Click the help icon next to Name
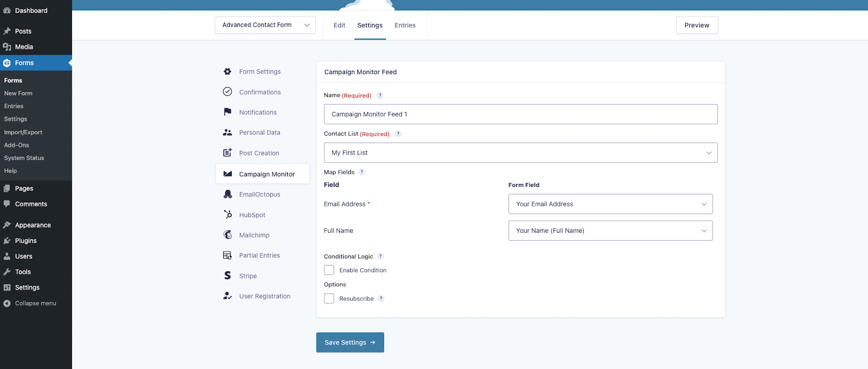Viewport: 868px width, 369px height. (380, 95)
